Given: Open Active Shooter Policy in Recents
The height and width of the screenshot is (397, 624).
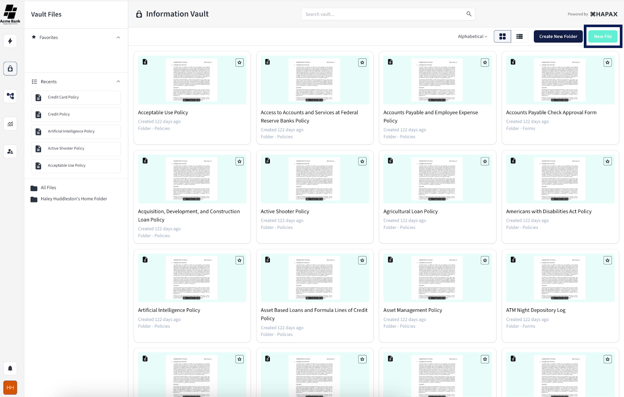Looking at the screenshot, I should (76, 149).
